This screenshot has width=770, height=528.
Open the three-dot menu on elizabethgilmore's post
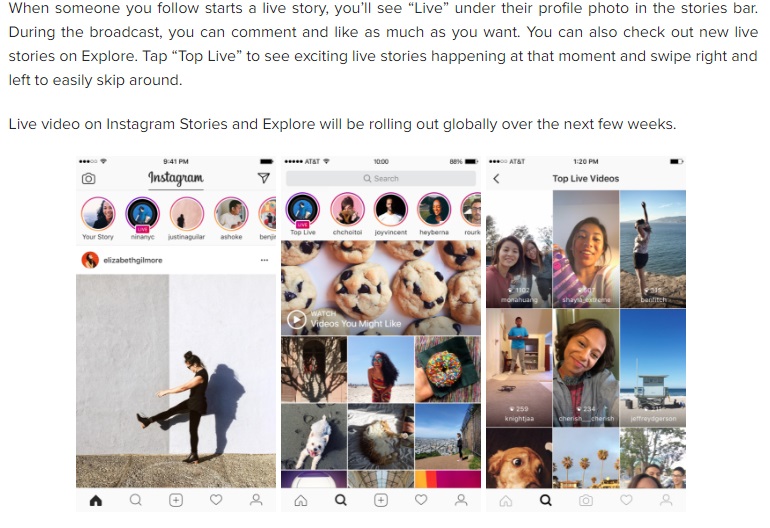click(264, 260)
